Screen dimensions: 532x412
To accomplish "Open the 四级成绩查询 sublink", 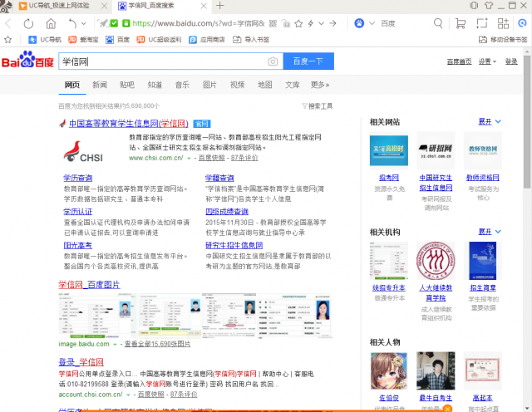I will point(227,212).
